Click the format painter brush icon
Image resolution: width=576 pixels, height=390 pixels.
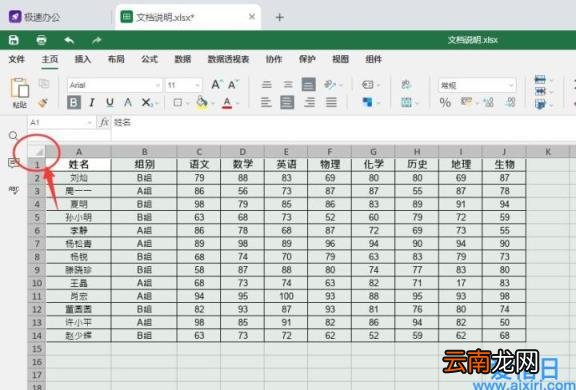(x=43, y=102)
